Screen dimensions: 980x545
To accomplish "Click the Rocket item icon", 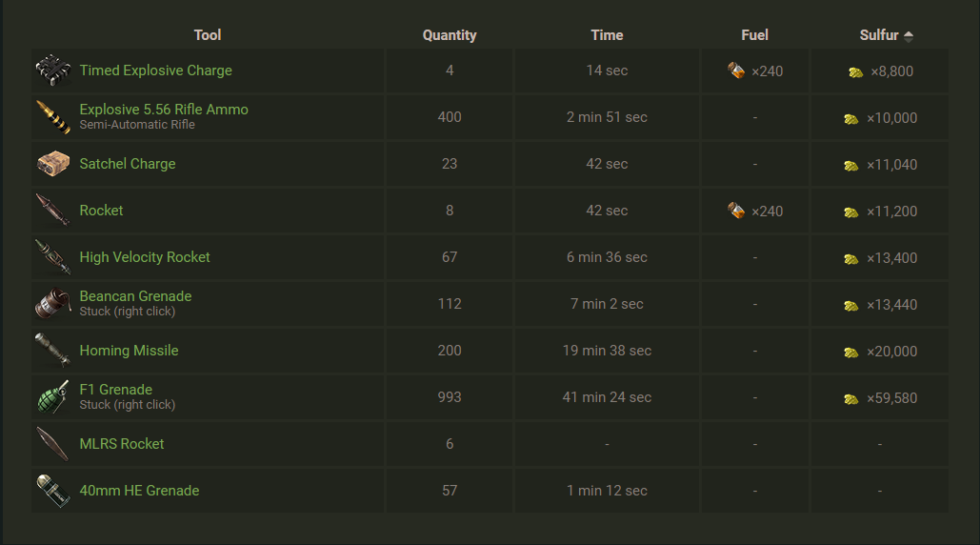I will click(53, 211).
